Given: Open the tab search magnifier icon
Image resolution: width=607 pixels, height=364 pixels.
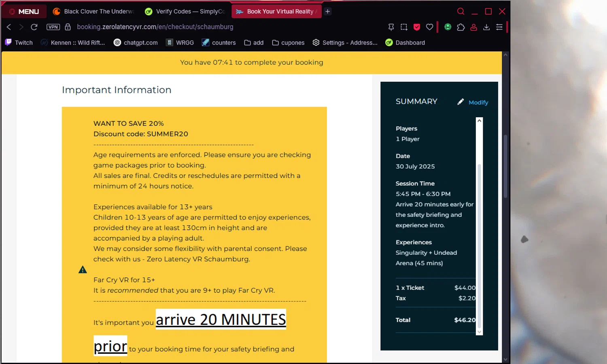Looking at the screenshot, I should click(x=461, y=11).
